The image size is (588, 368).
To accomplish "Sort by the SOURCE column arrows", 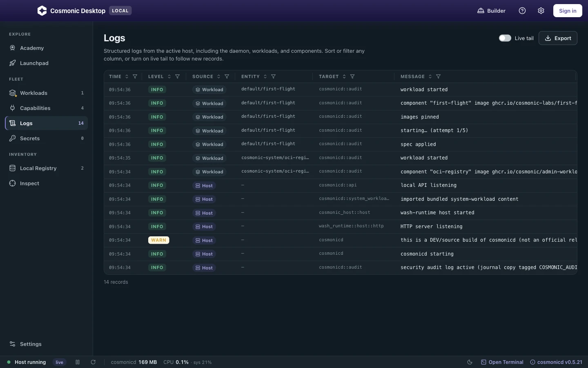I will [x=219, y=76].
